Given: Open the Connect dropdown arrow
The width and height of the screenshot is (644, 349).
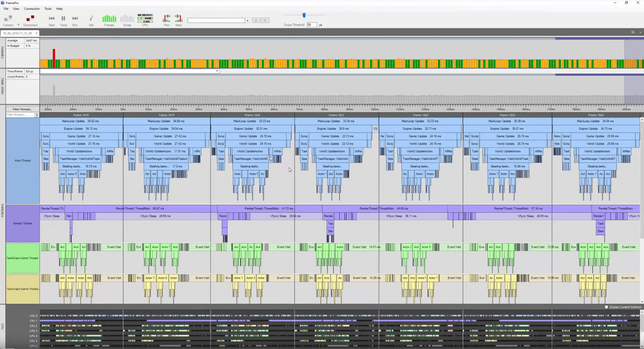Looking at the screenshot, I should tap(18, 25).
